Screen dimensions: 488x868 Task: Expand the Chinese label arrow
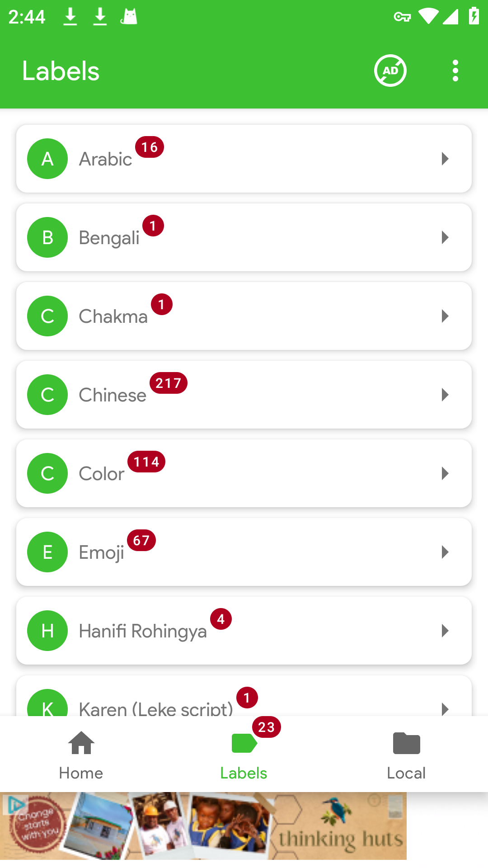click(x=445, y=395)
